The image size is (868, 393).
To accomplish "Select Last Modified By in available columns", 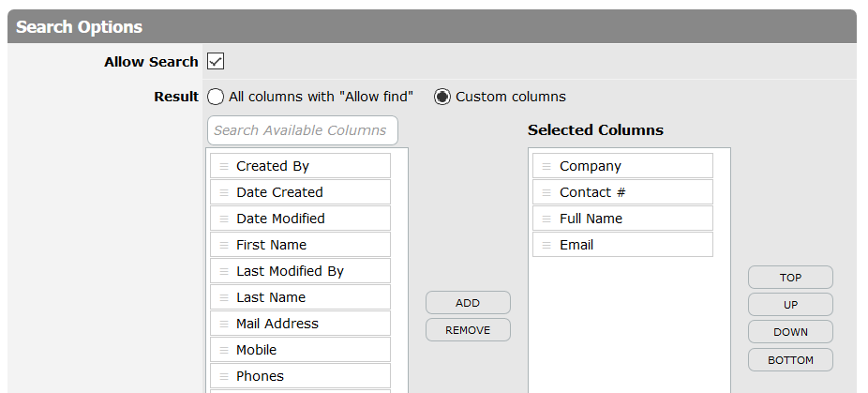I will [300, 271].
